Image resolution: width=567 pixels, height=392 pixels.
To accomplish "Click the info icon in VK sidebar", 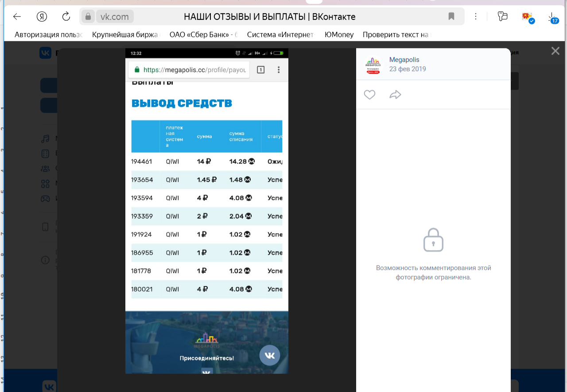I will (x=45, y=260).
